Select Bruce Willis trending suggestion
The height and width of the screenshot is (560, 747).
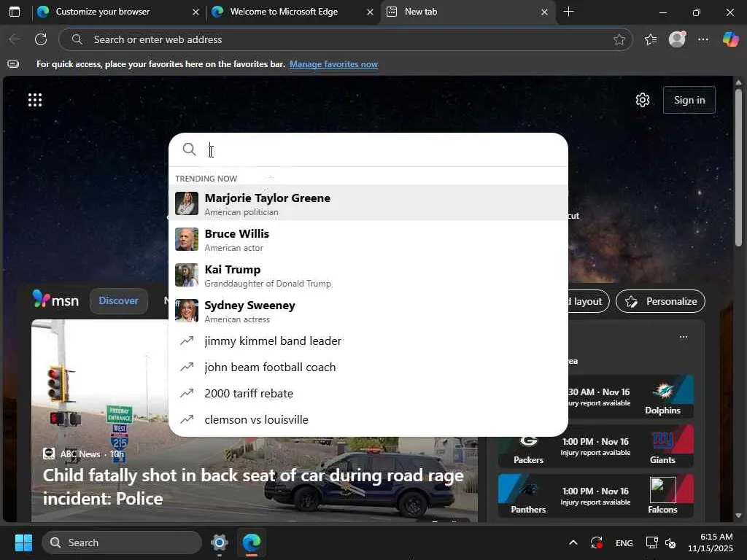pos(368,239)
